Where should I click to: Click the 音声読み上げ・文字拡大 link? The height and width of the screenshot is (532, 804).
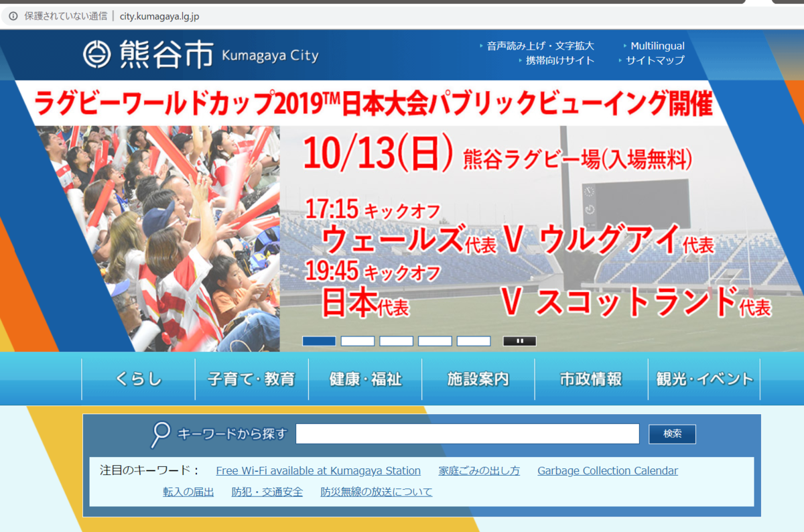(x=541, y=46)
